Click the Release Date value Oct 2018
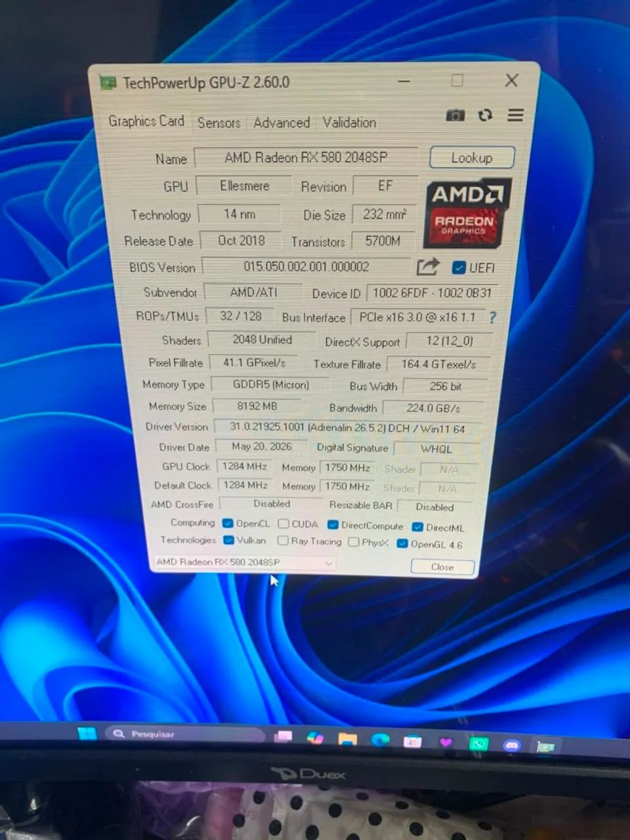The image size is (630, 840). tap(241, 240)
